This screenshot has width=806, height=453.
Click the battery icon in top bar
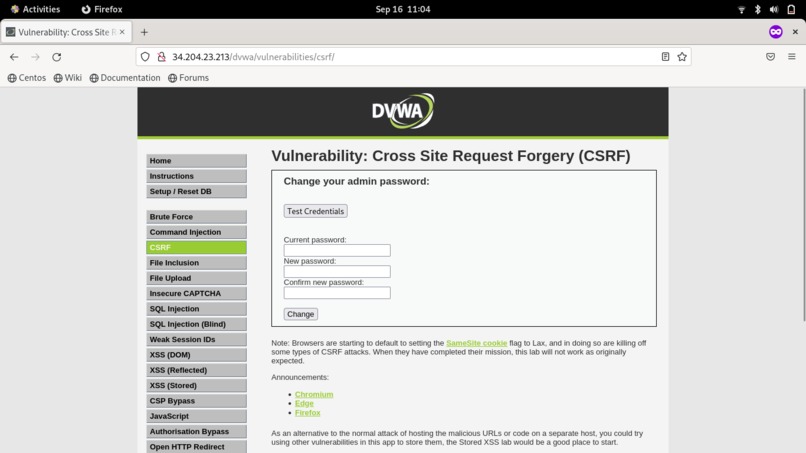point(791,9)
